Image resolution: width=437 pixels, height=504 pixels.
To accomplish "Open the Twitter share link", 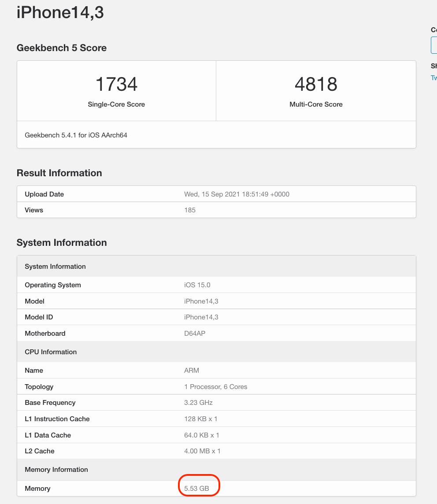I will click(434, 78).
